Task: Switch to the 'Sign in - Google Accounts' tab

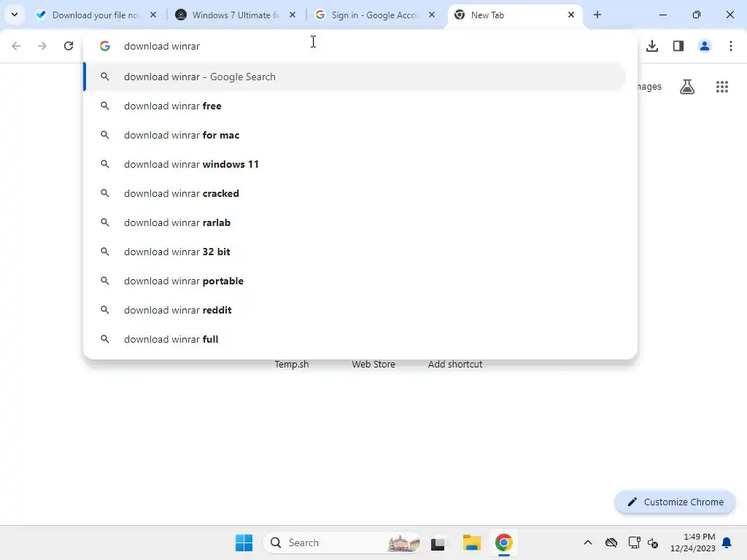Action: 374,15
